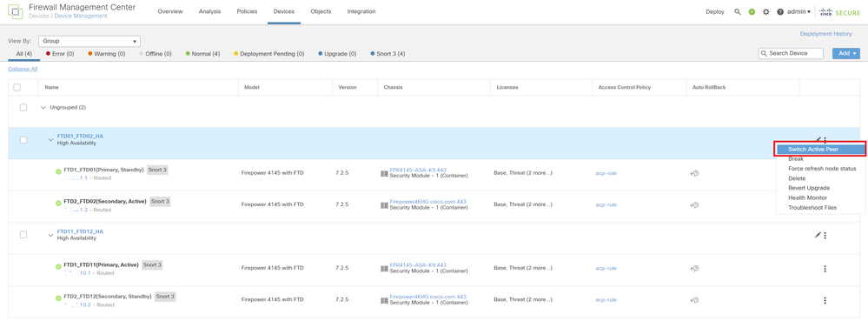The height and width of the screenshot is (321, 868).
Task: Filter devices by Deployment Pending (0)
Action: [x=268, y=54]
